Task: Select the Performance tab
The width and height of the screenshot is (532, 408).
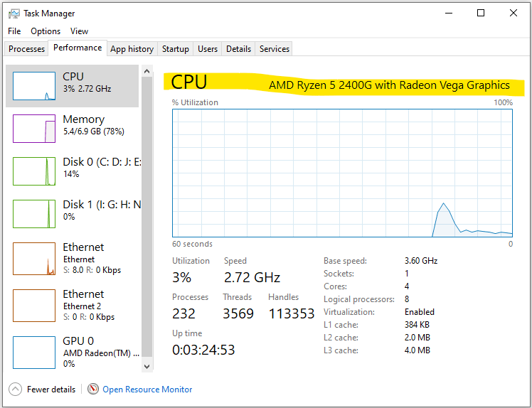Action: 78,48
